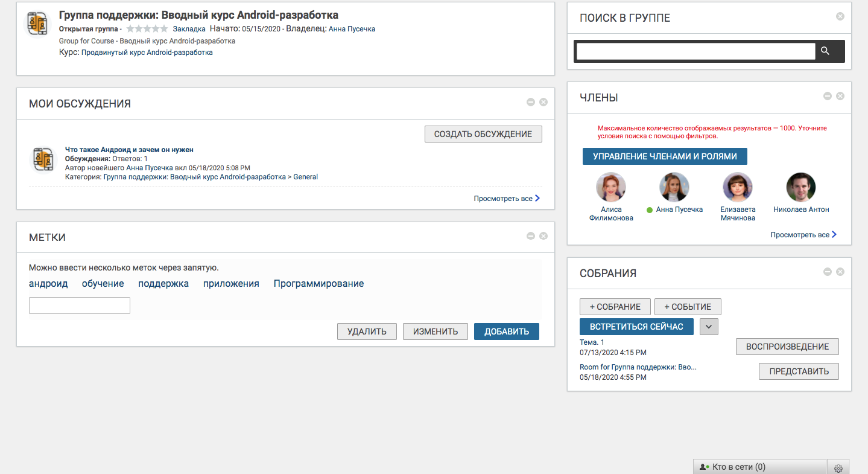Rate the group using the stars
868x474 pixels.
147,29
